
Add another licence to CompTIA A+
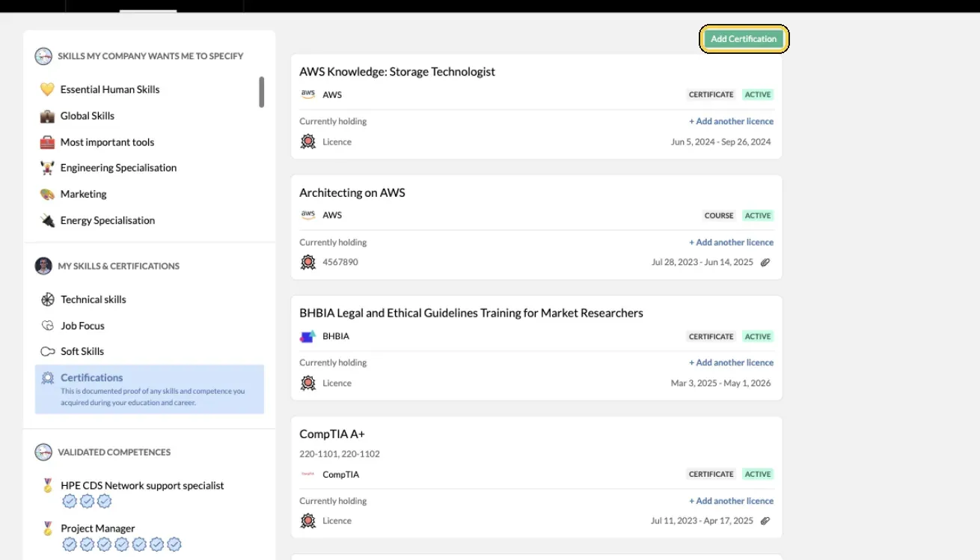[731, 501]
